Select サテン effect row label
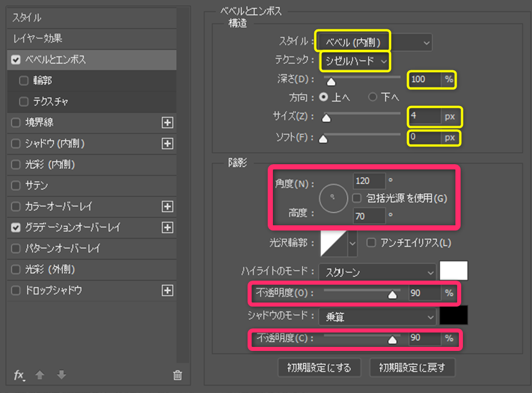Image resolution: width=532 pixels, height=393 pixels. pyautogui.click(x=36, y=186)
